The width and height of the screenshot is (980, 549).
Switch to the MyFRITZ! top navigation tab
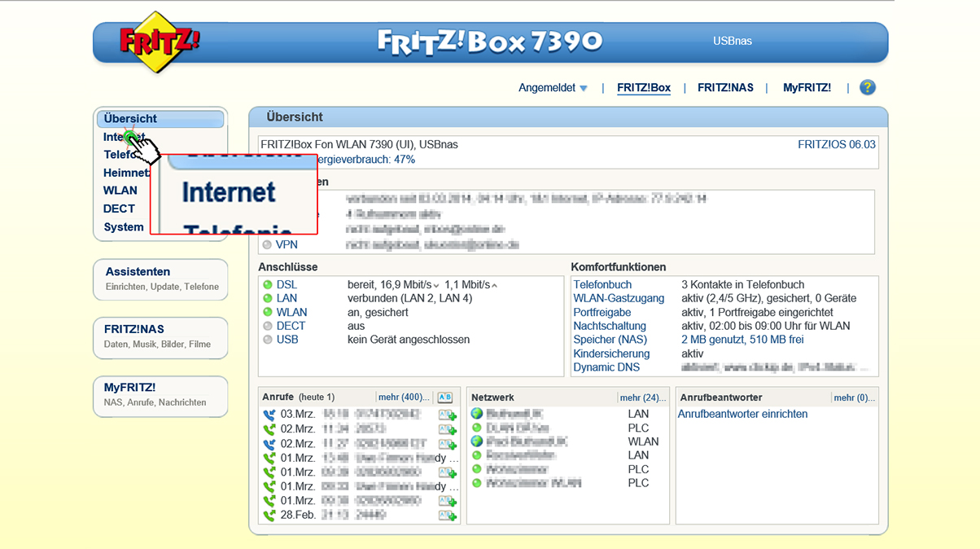807,88
